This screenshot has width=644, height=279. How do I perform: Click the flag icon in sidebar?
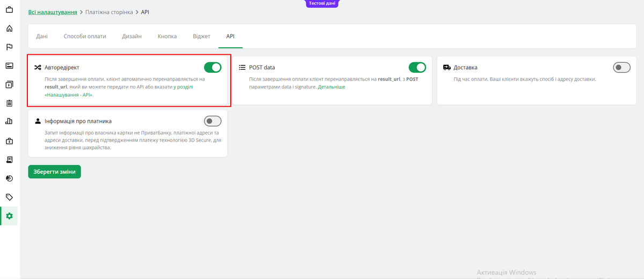(9, 47)
